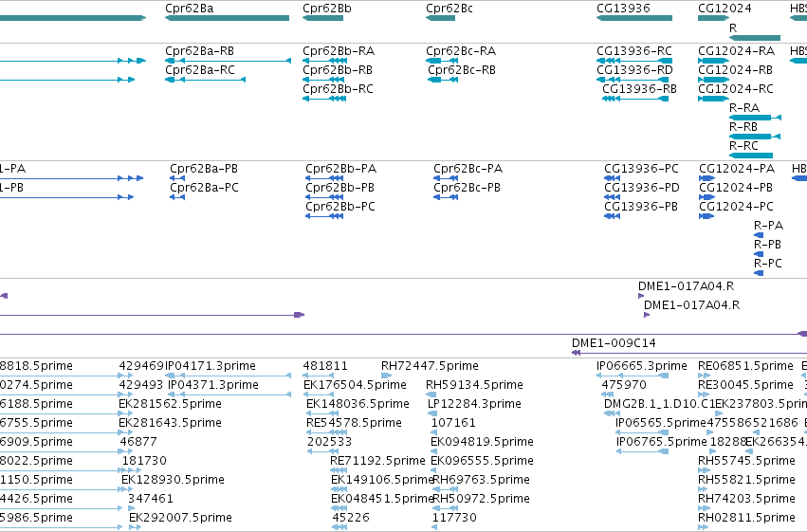Select transcript CG12024-RC
Screen dimensions: 807x532
(736, 89)
